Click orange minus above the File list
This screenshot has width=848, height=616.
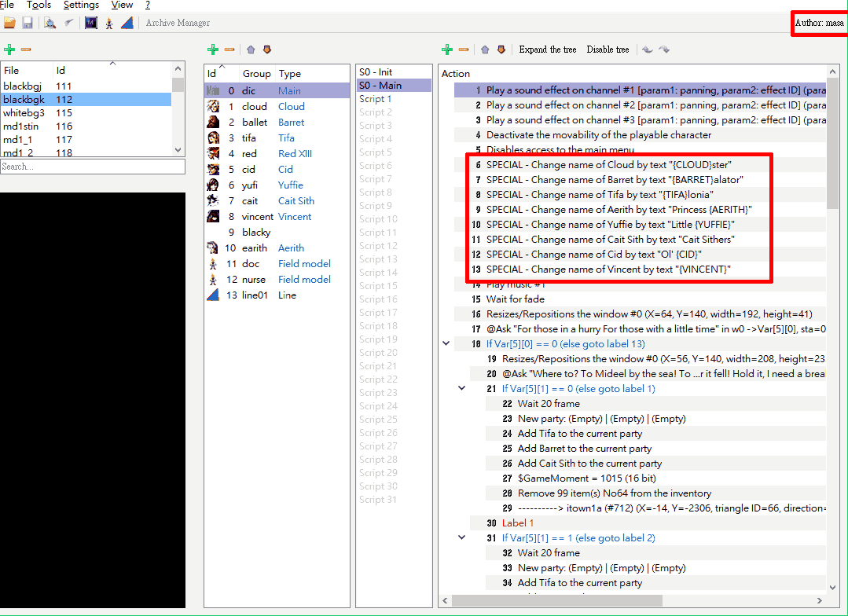[26, 49]
